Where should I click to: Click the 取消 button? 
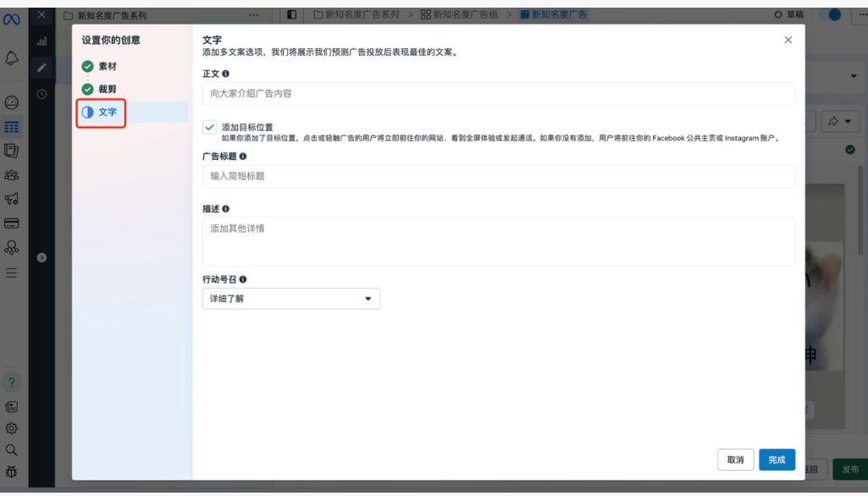[735, 460]
